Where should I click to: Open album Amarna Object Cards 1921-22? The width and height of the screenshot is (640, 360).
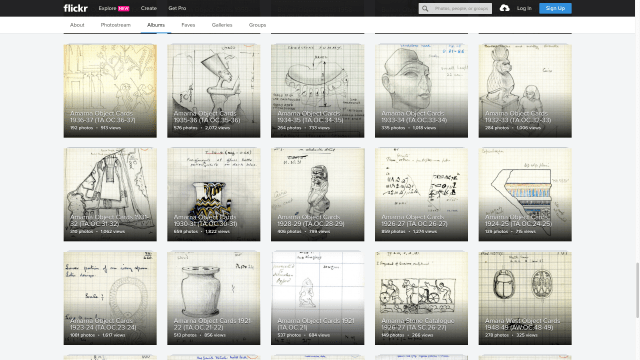point(213,298)
